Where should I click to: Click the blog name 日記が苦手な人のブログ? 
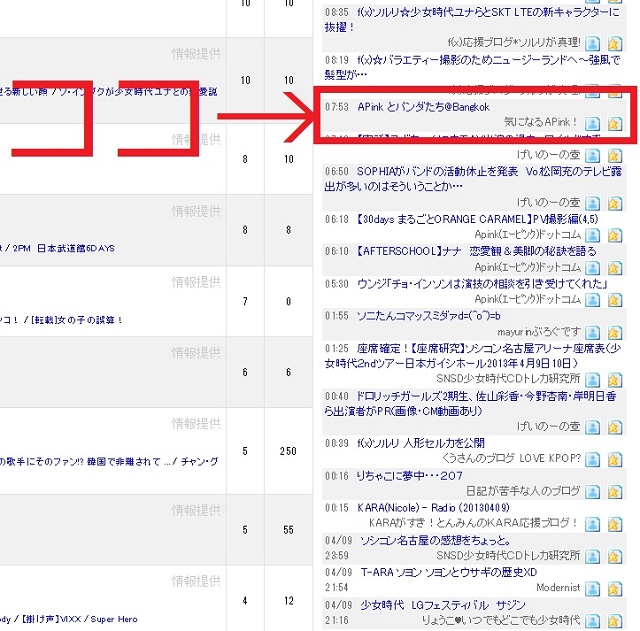(523, 491)
